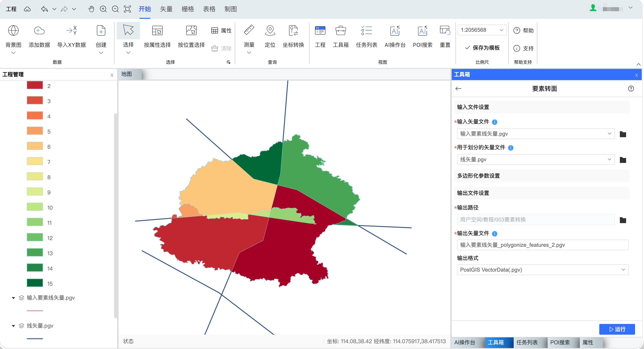Run the tool with 运行 button
Image resolution: width=644 pixels, height=349 pixels.
tap(617, 329)
